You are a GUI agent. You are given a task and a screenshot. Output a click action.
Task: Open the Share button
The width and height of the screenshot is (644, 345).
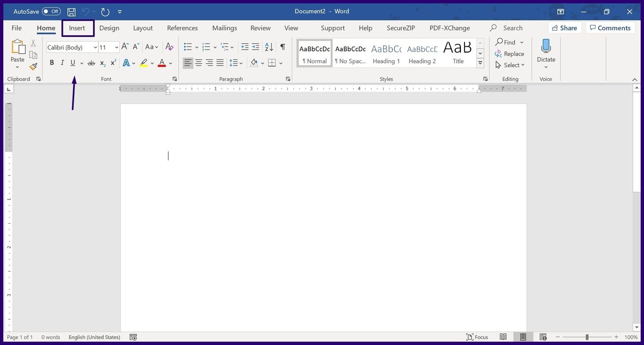pos(564,28)
